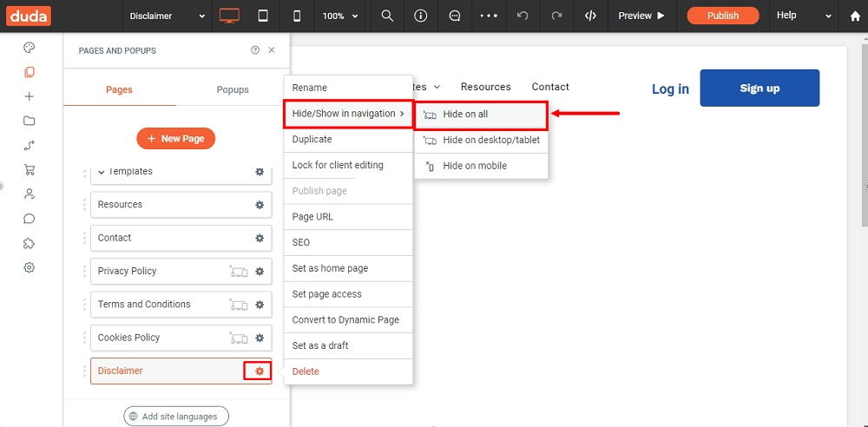Open Page URL menu option
This screenshot has width=868, height=427.
point(348,217)
